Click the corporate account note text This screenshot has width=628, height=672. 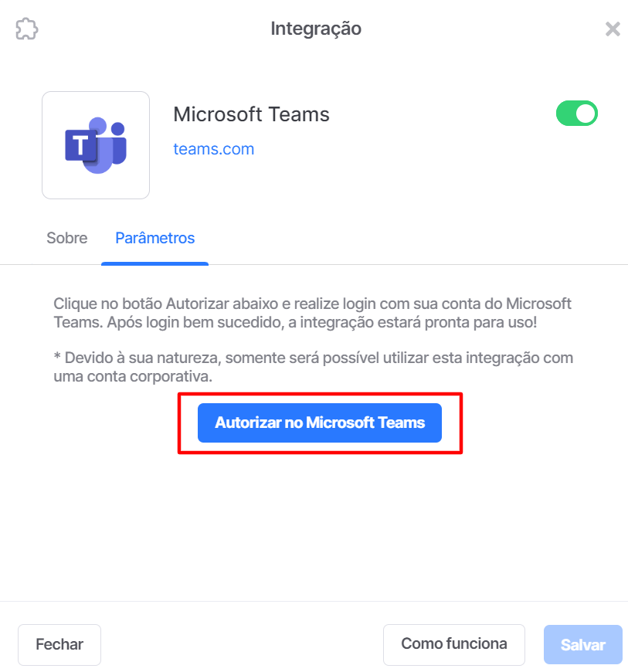(x=313, y=367)
